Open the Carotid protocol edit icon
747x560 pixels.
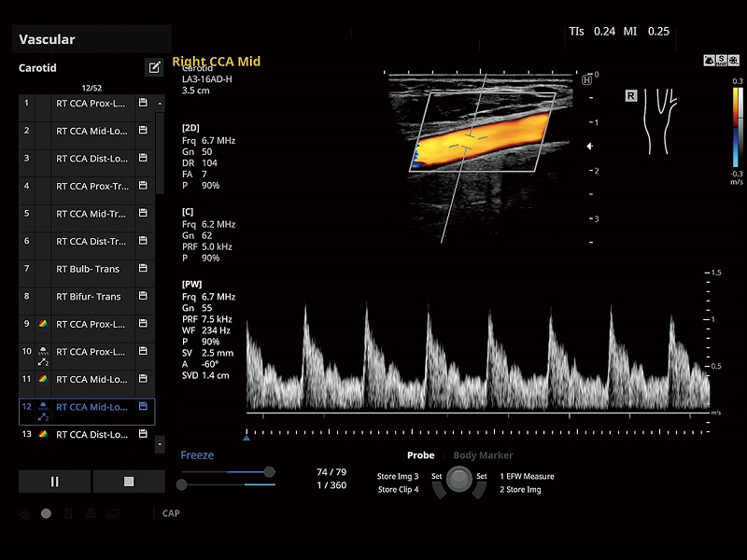(x=153, y=67)
